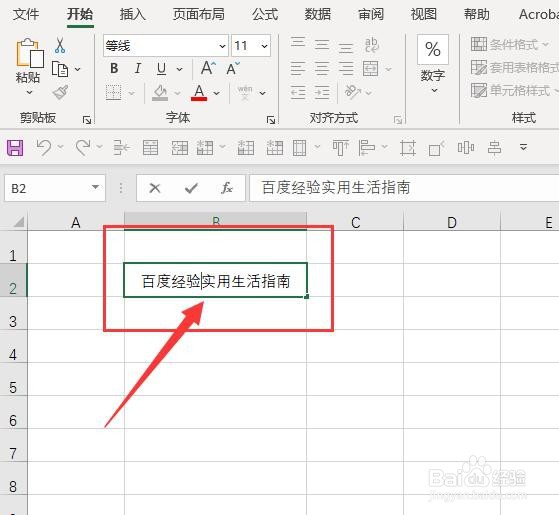Viewport: 559px width, 515px height.
Task: Open Merge and Center dropdown arrow
Action: coord(388,69)
